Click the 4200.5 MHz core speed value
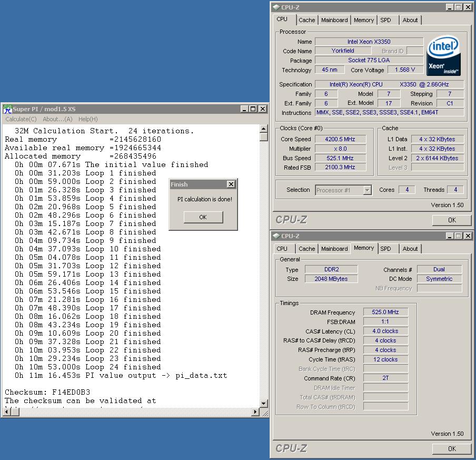Screen dimensions: 476x460 tap(340, 139)
